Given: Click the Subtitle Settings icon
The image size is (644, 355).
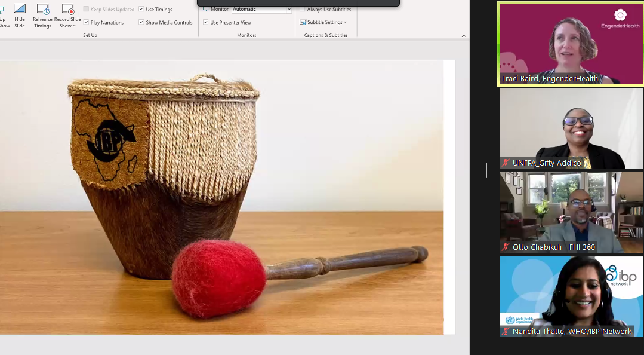Looking at the screenshot, I should click(303, 22).
